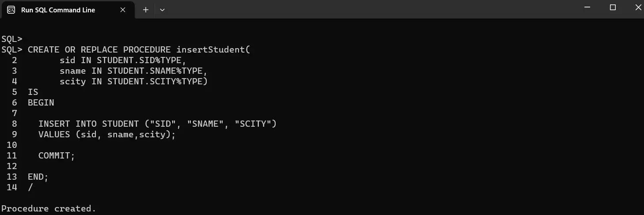This screenshot has height=215, width=644.
Task: Open a new tab with plus icon
Action: pos(145,10)
